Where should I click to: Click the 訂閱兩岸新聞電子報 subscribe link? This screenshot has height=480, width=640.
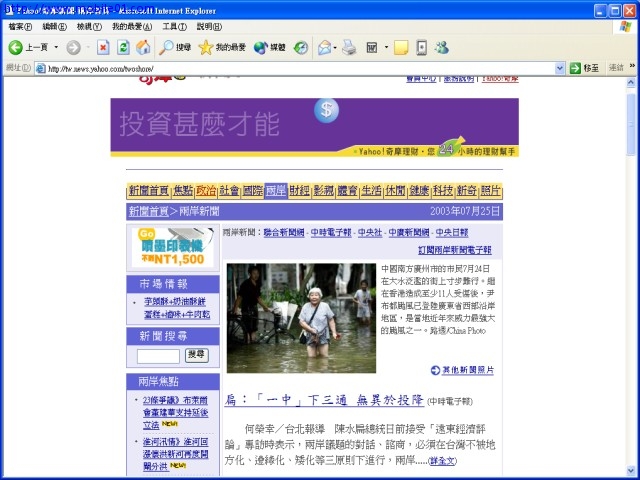pos(455,250)
